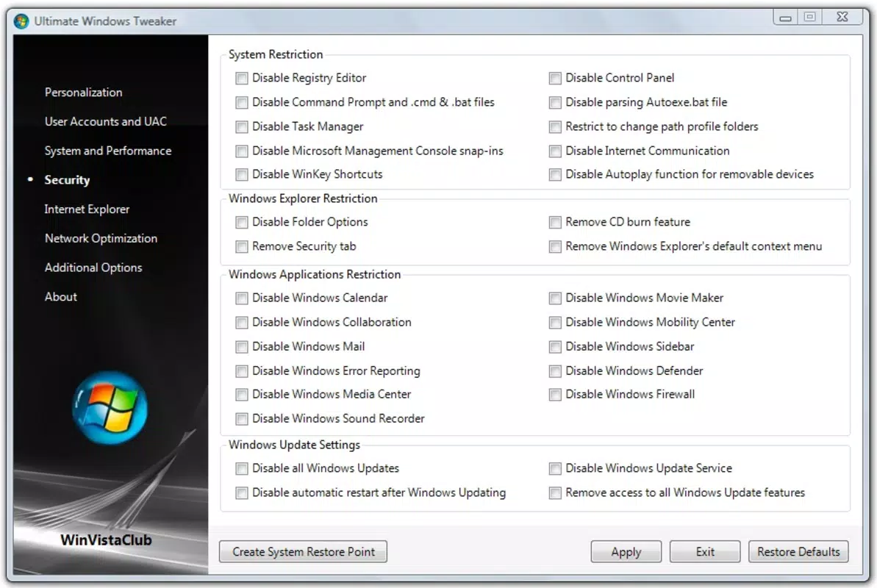
Task: Check Disable Windows Update Service
Action: (555, 468)
